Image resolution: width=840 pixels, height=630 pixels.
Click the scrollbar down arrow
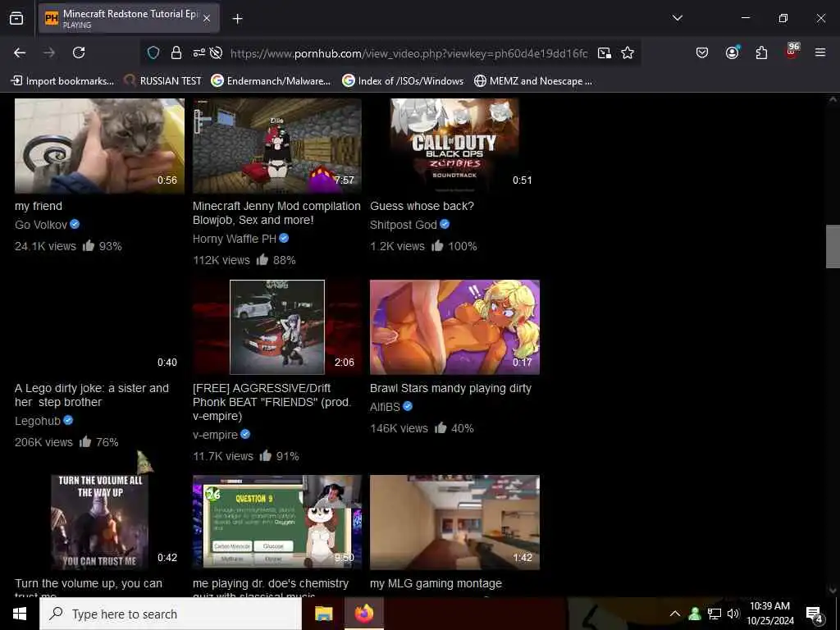tap(833, 590)
